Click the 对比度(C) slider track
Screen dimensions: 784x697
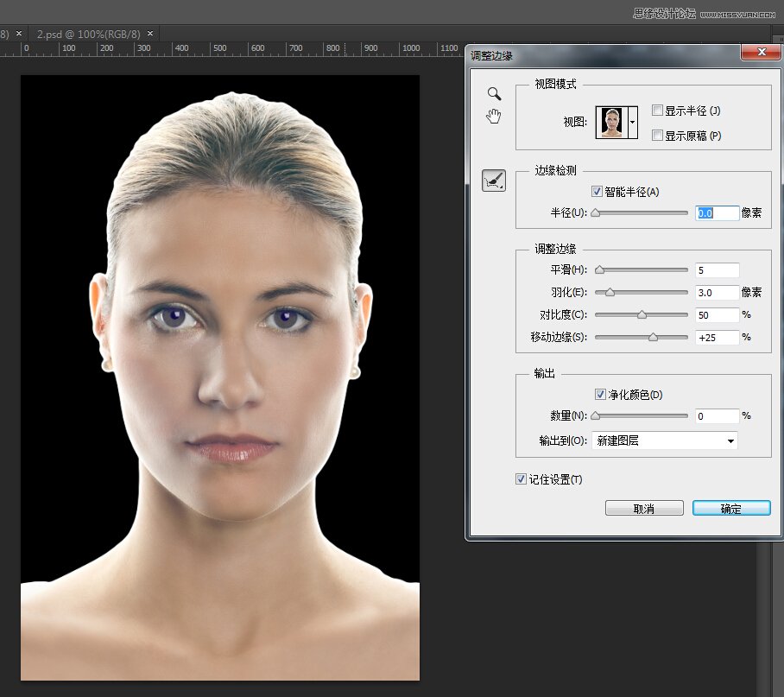click(x=641, y=315)
